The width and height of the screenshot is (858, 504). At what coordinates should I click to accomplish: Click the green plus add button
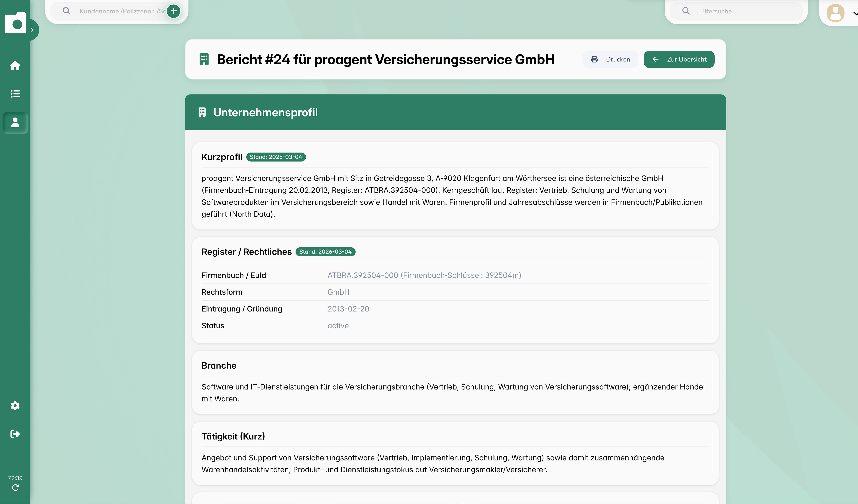pos(174,11)
